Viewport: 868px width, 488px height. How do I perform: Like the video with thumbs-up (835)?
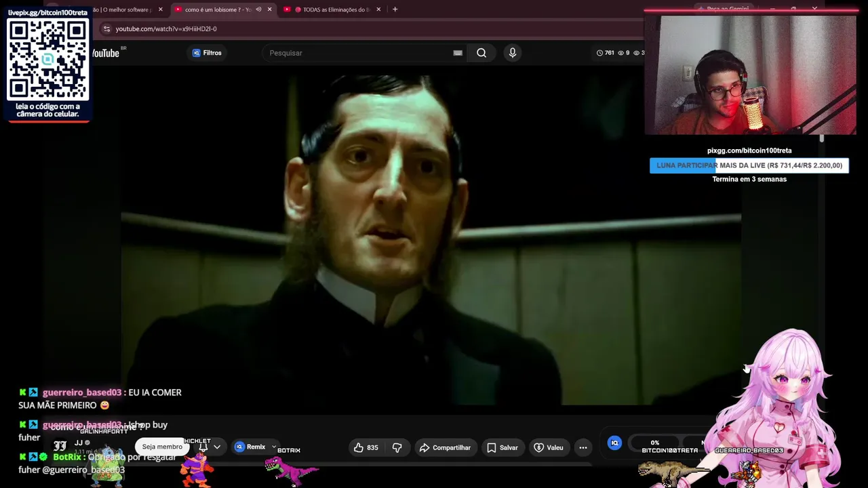[x=366, y=447]
